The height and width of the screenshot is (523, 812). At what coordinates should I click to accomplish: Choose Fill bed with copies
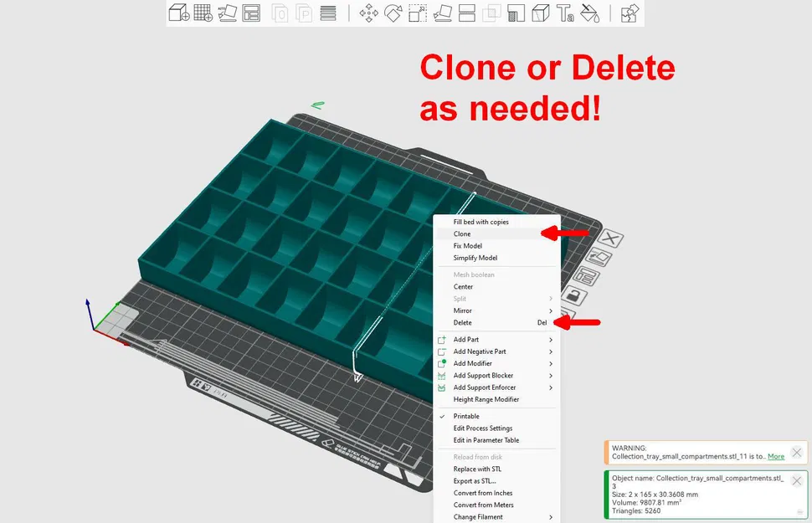pos(496,222)
